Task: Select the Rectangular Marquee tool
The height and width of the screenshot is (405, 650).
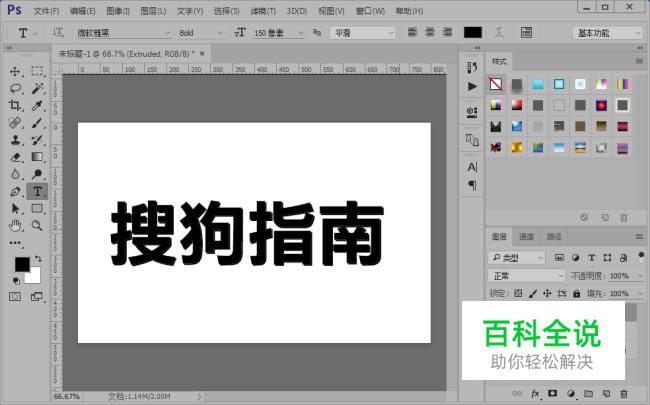Action: [x=37, y=71]
